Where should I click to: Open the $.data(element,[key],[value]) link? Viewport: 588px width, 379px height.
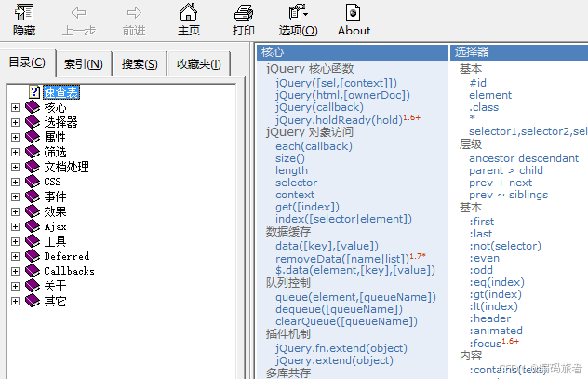pyautogui.click(x=355, y=270)
